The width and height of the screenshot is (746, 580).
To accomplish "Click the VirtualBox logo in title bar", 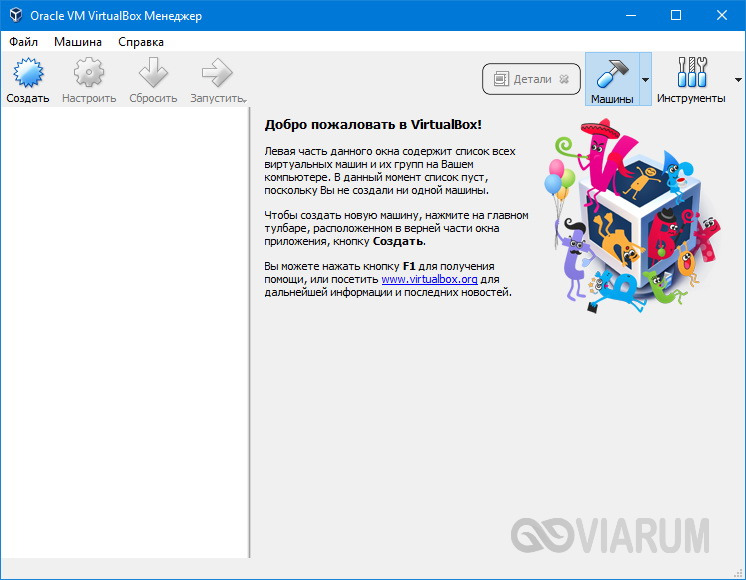I will coord(16,15).
